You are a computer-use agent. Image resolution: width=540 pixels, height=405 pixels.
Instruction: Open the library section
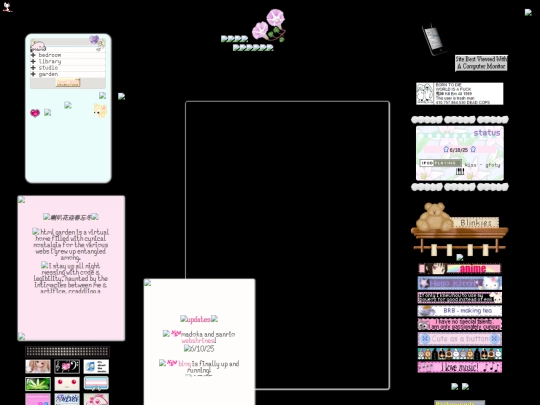pyautogui.click(x=50, y=61)
